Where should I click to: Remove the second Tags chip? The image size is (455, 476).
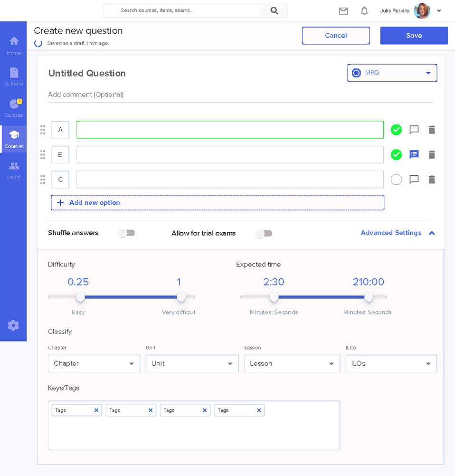[x=151, y=410]
